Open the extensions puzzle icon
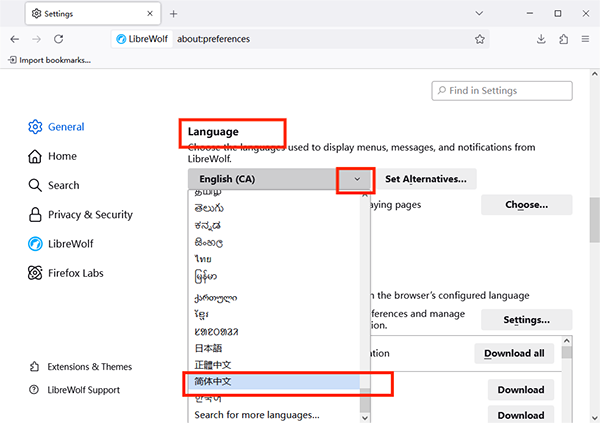The height and width of the screenshot is (423, 600). click(563, 39)
